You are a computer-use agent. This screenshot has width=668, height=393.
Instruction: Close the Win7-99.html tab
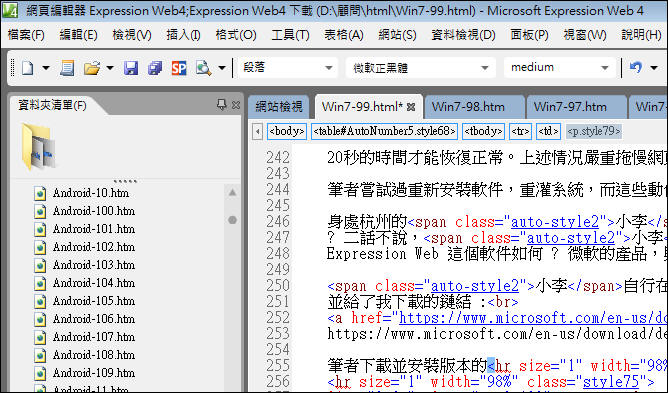pos(411,107)
